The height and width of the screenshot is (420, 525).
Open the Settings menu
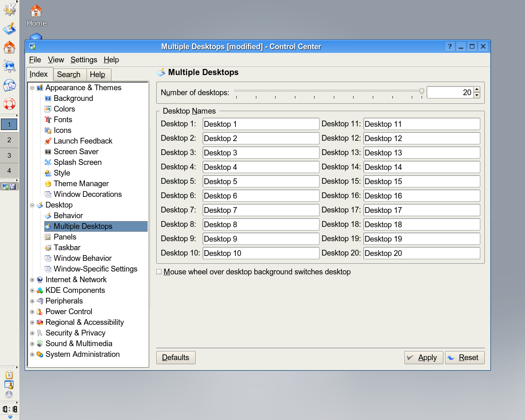tap(84, 60)
